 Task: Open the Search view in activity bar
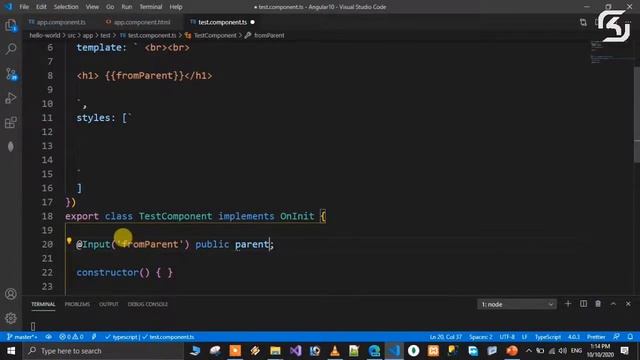(x=11, y=49)
